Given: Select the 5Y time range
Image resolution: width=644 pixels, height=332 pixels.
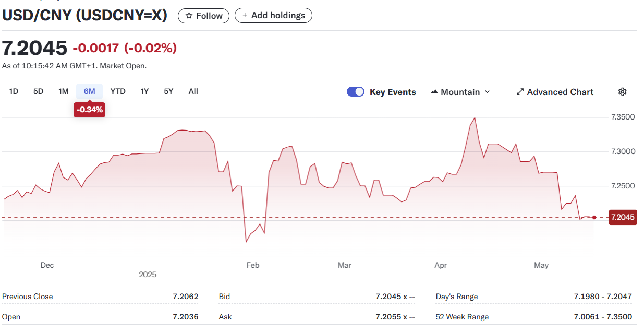Looking at the screenshot, I should (x=168, y=91).
